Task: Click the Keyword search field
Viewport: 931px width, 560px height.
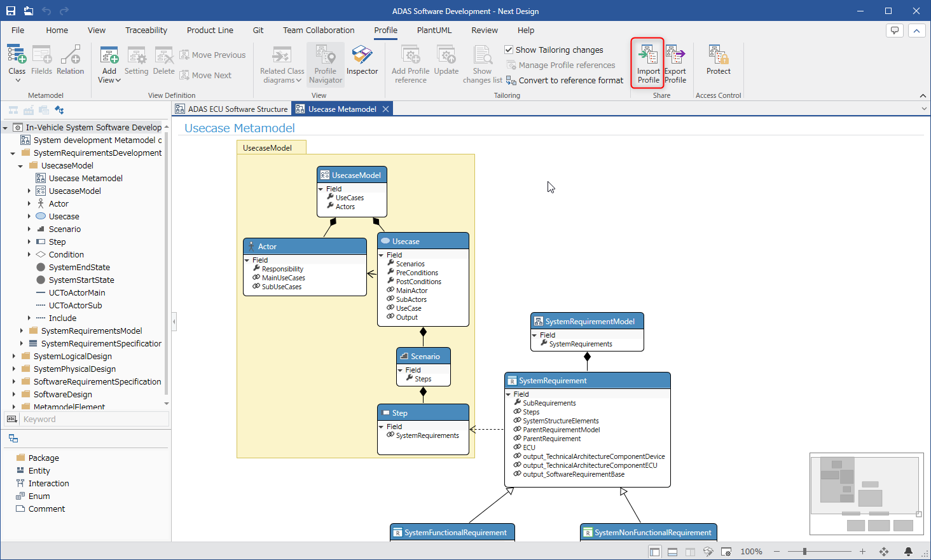Action: (95, 419)
